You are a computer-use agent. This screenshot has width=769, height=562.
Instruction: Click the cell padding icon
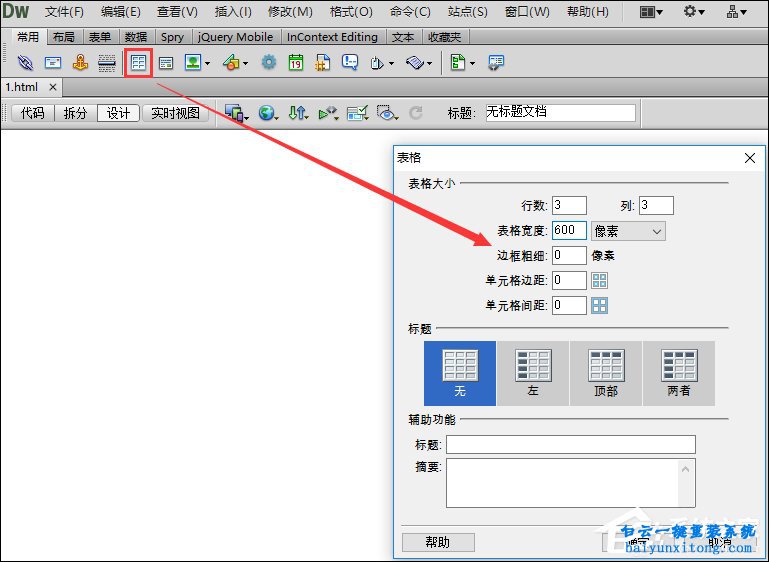click(599, 281)
